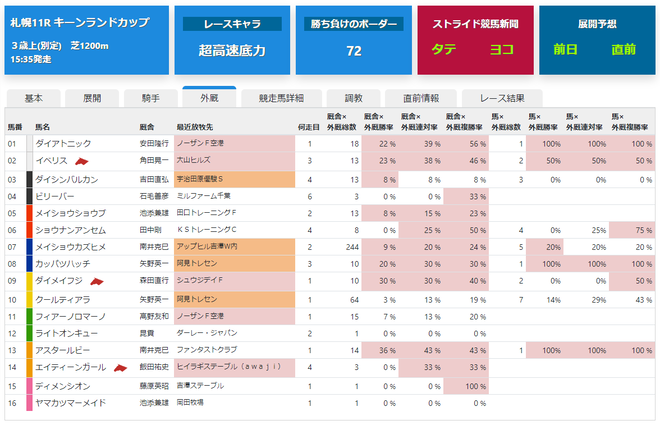Click trainer name 角田晃一
The height and width of the screenshot is (425, 660).
click(x=154, y=161)
